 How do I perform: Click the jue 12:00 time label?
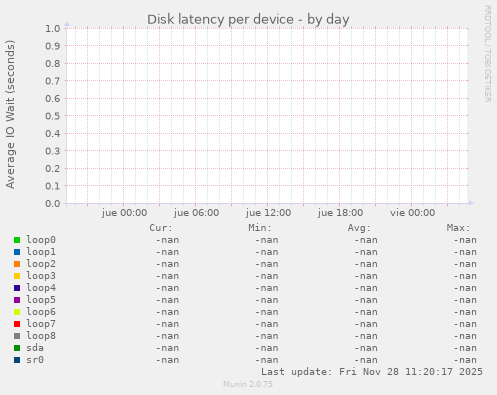click(268, 213)
